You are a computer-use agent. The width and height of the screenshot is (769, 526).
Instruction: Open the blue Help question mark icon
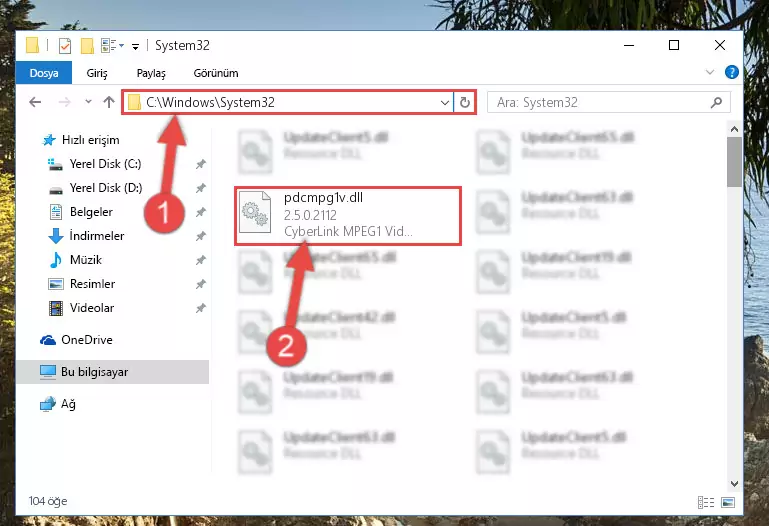[732, 73]
